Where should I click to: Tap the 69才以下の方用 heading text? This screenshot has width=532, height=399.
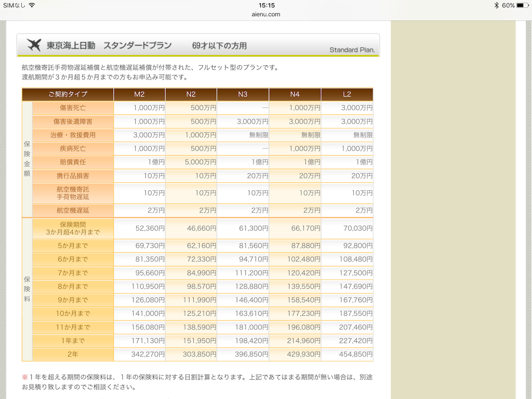219,46
